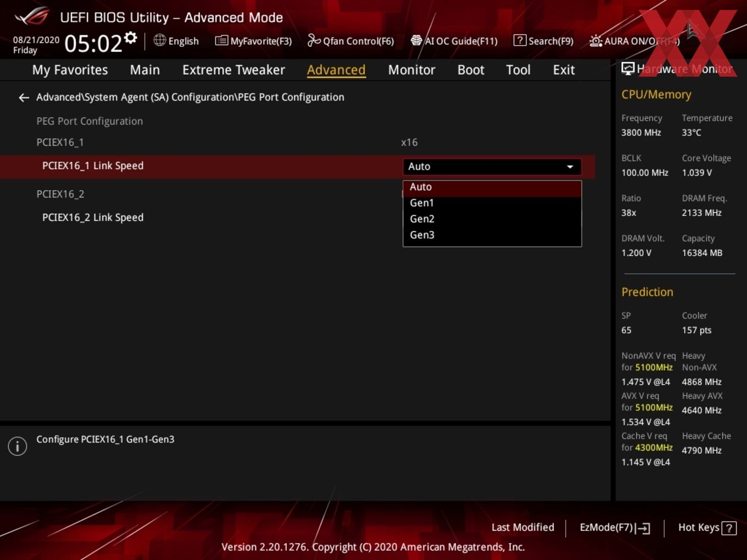Click the 33°C temperature value
Screen dimensions: 747x560
[692, 133]
